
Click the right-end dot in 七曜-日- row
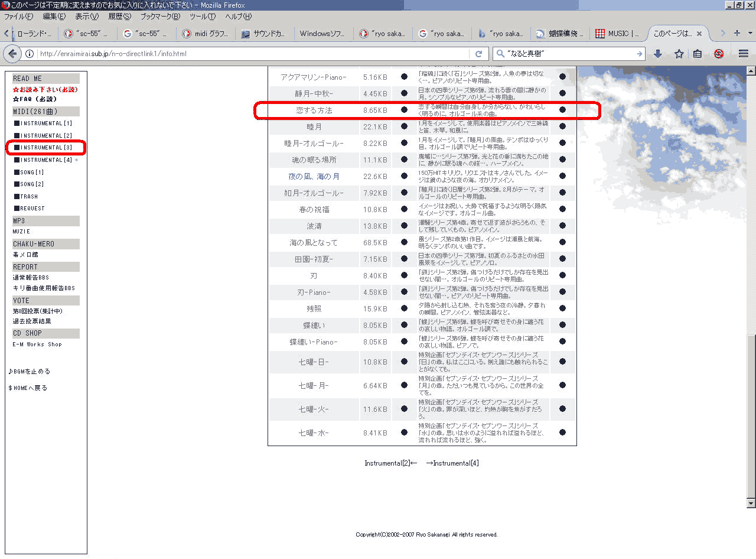tap(562, 362)
